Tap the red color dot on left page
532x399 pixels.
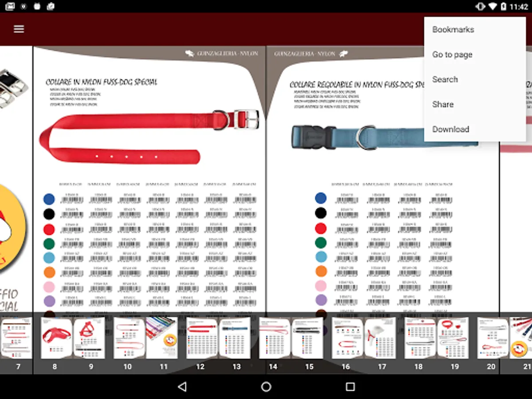pos(49,229)
